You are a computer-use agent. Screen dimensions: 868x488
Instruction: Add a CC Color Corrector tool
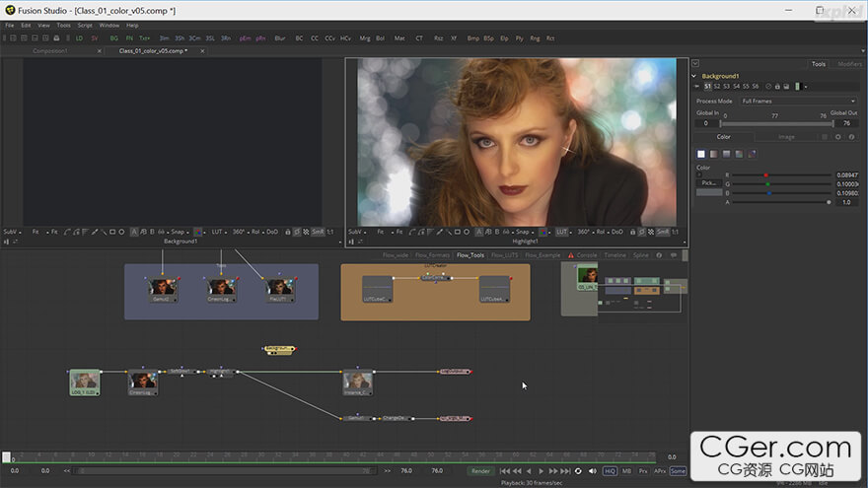point(315,38)
